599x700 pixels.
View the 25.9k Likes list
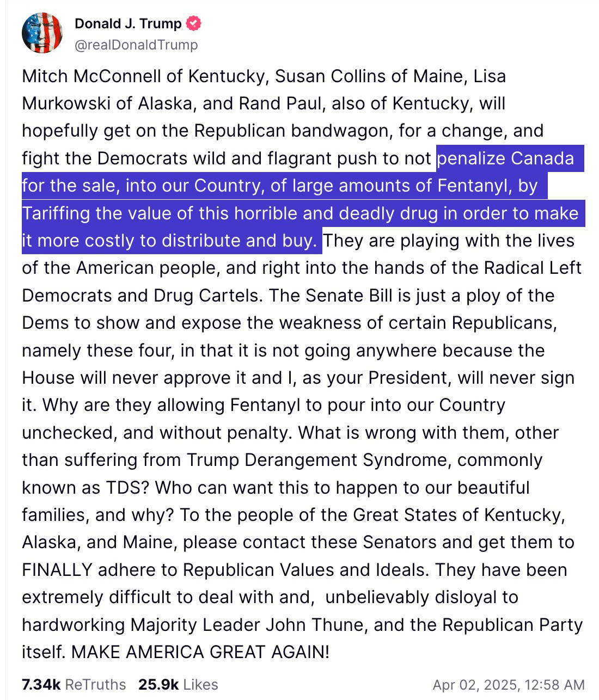click(178, 685)
